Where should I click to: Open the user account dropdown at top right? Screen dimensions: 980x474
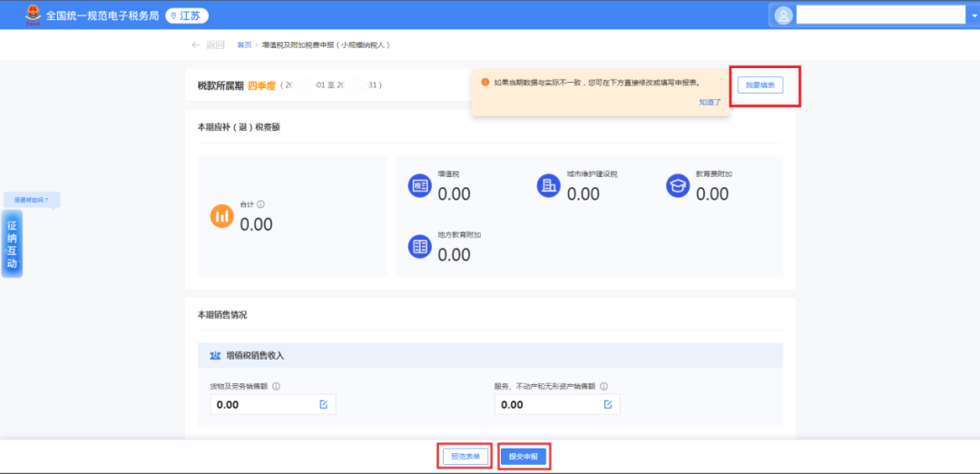click(878, 15)
